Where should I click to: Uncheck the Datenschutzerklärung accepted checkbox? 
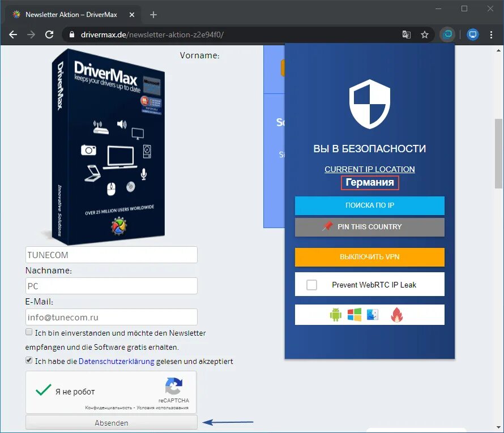point(29,360)
